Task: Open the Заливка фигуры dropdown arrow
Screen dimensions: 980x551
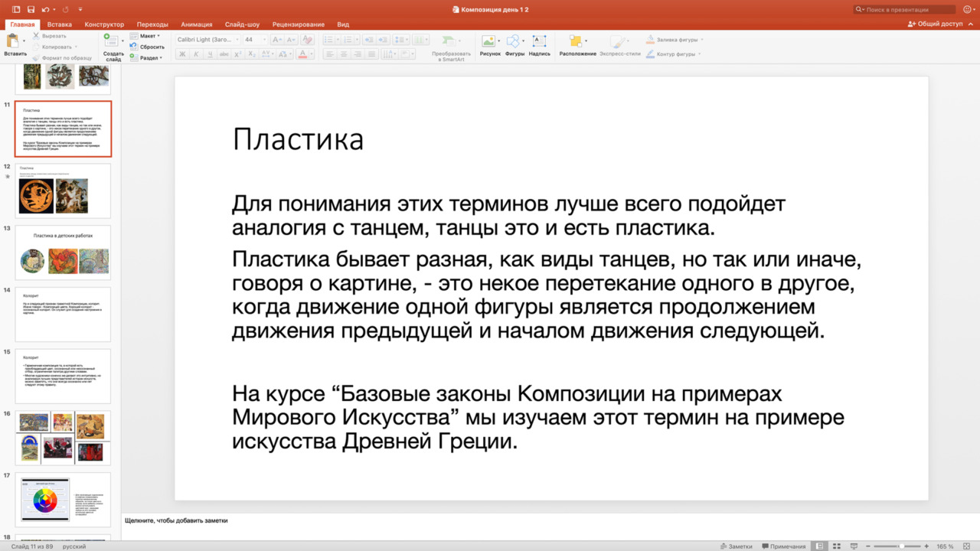Action: point(702,40)
